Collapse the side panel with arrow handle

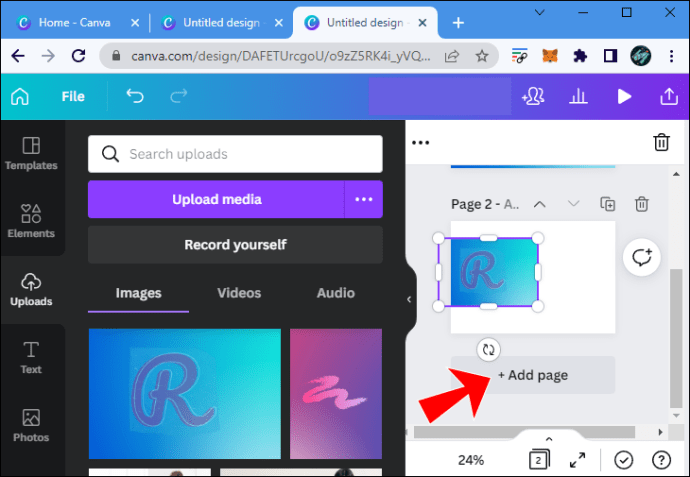pos(409,300)
